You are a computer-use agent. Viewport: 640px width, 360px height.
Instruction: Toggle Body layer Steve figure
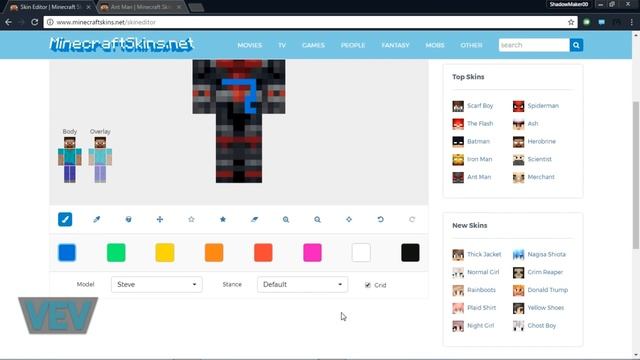click(70, 160)
